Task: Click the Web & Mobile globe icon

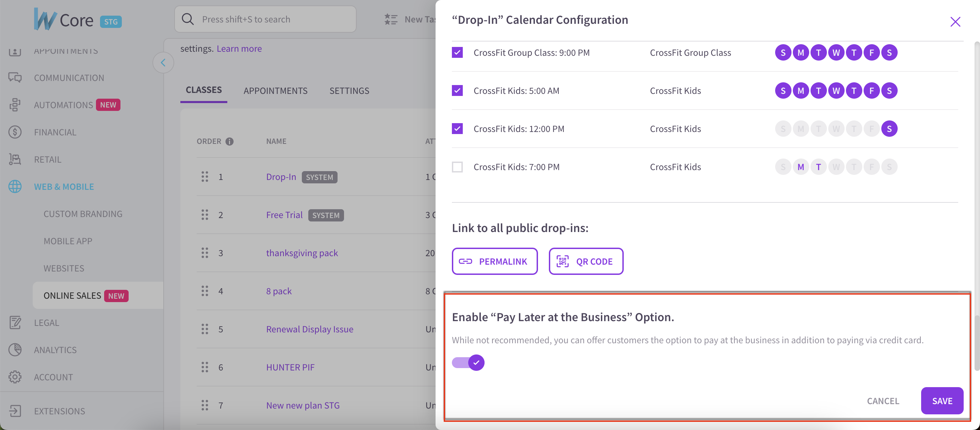Action: (15, 187)
